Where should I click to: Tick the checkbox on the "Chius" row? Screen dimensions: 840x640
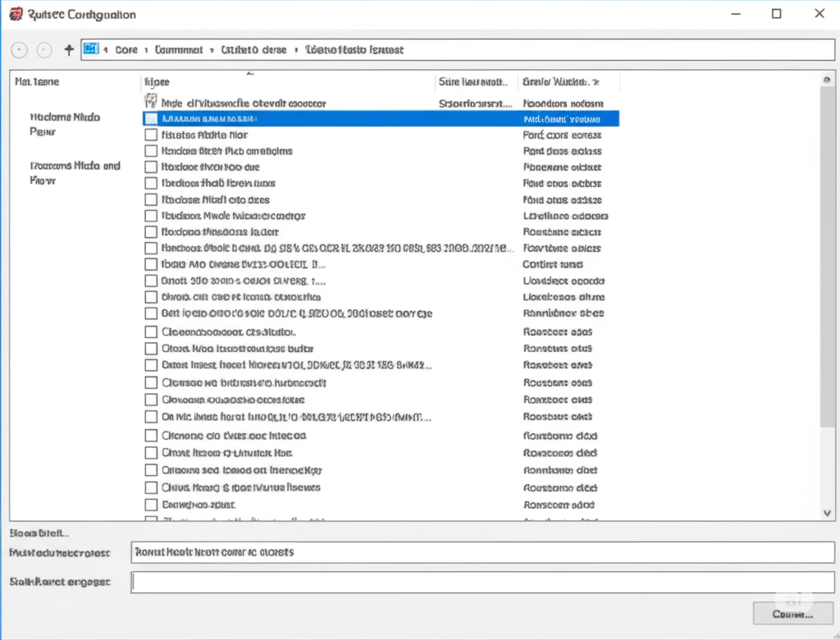[151, 487]
